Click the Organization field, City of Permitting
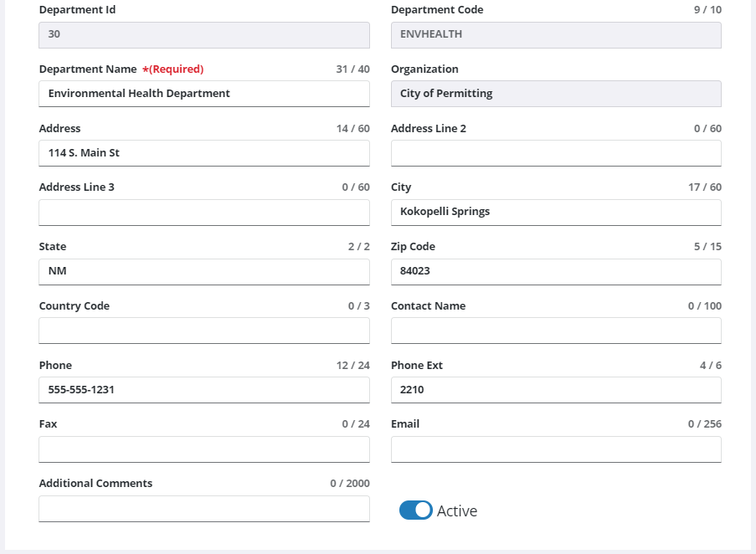The width and height of the screenshot is (756, 554). (x=555, y=94)
